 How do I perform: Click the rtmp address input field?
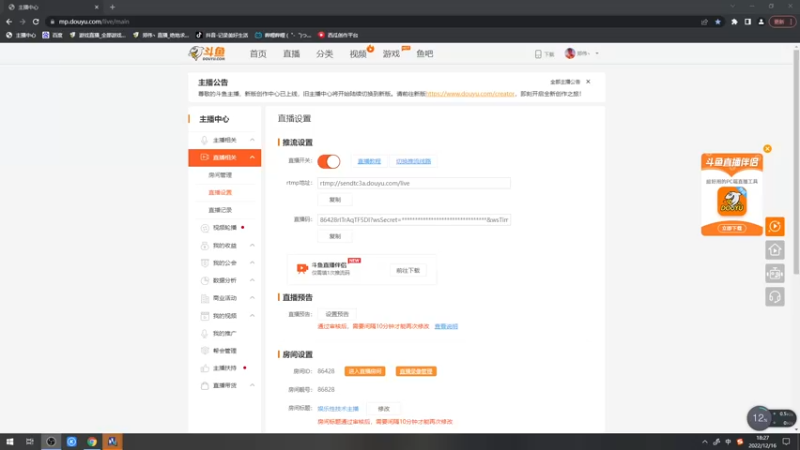tap(414, 183)
